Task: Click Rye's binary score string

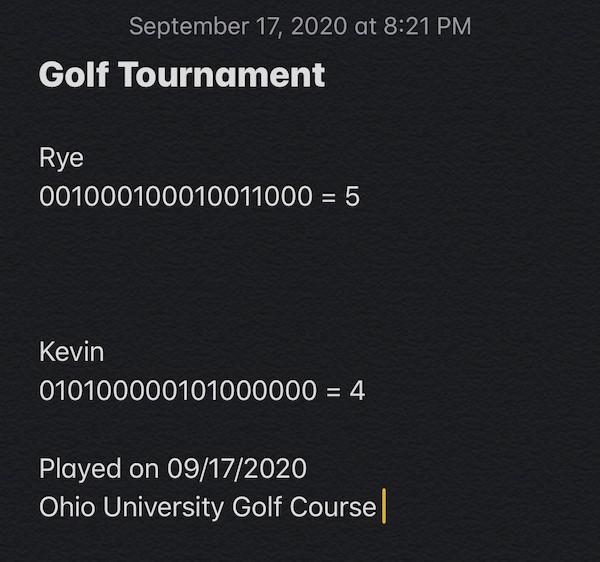Action: pos(176,196)
